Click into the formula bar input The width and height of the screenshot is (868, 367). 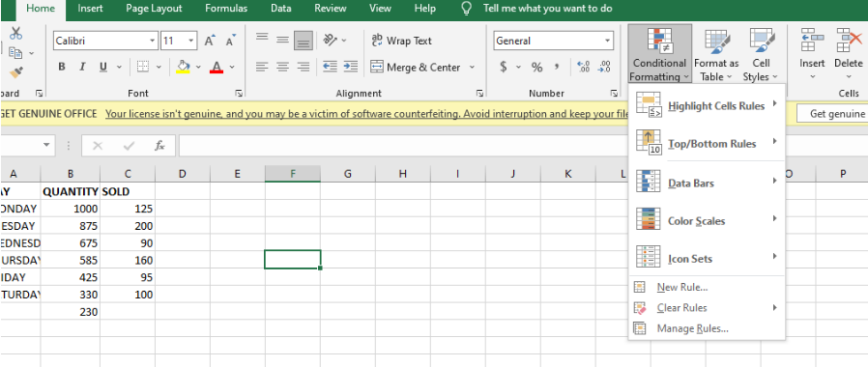pyautogui.click(x=523, y=146)
